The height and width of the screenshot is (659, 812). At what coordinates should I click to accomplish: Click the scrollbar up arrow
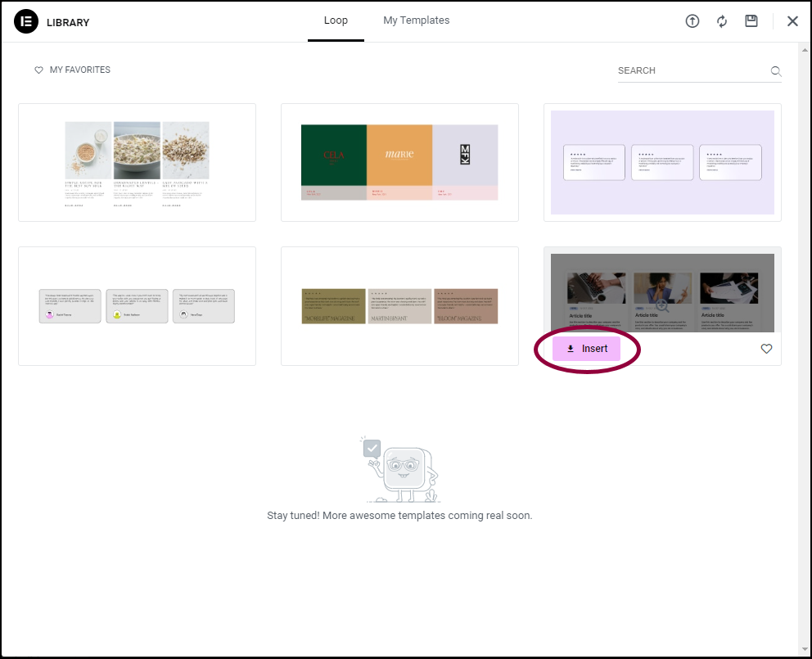pyautogui.click(x=805, y=50)
